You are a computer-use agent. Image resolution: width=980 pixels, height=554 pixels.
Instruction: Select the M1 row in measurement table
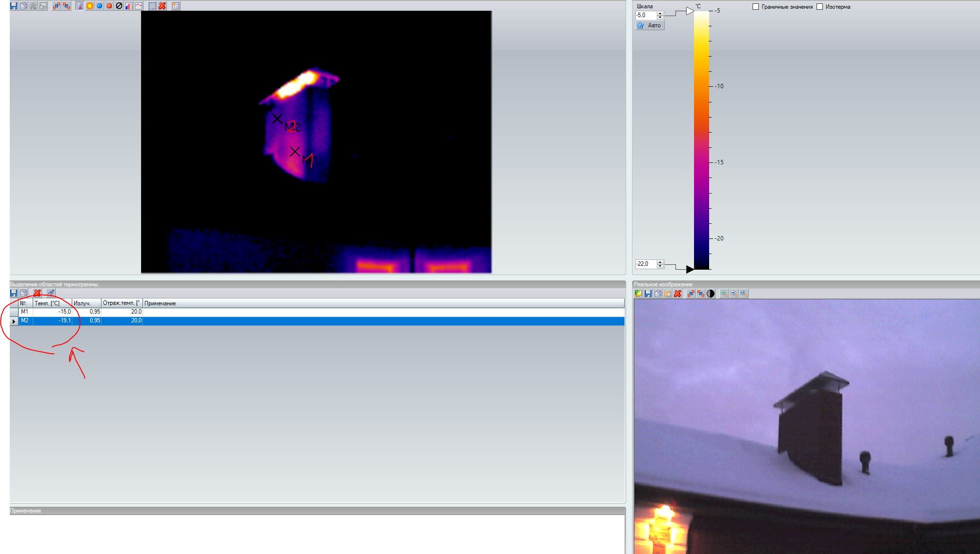[24, 312]
